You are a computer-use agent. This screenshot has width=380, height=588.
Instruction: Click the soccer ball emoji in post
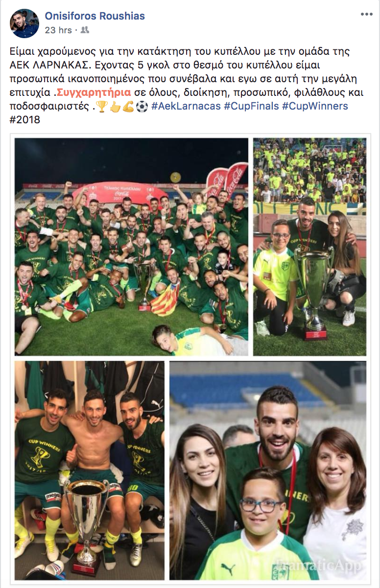142,106
